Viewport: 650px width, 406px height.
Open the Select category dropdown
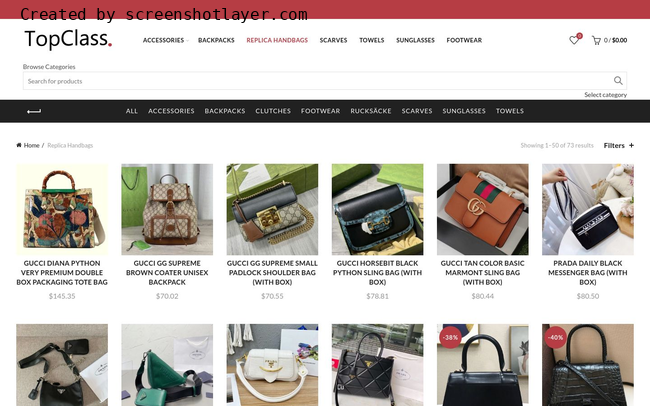coord(605,95)
